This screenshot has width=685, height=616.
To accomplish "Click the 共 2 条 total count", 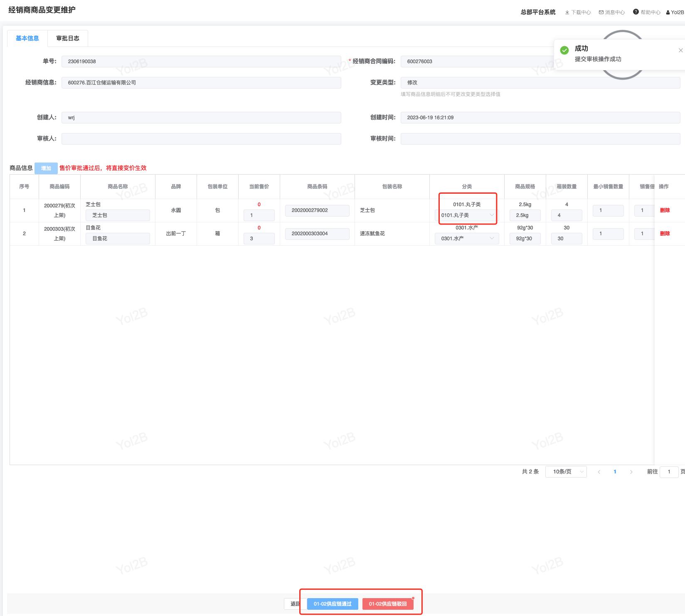I will [530, 472].
